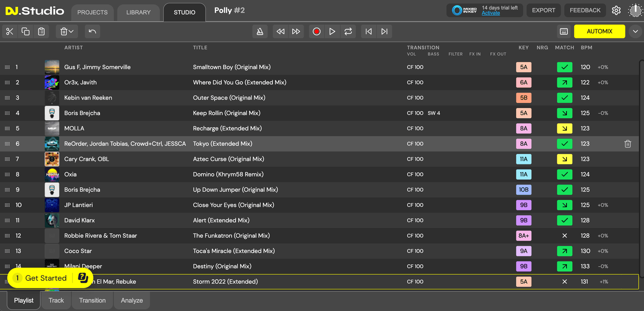This screenshot has width=644, height=311.
Task: Expand the chevron beside AUTOMIX
Action: coord(635,32)
